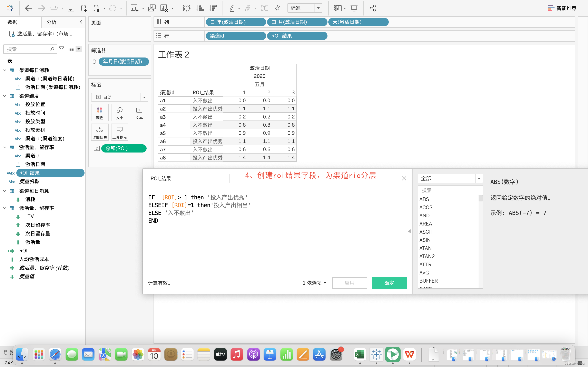
Task: Click the Share workbook icon
Action: [x=373, y=8]
